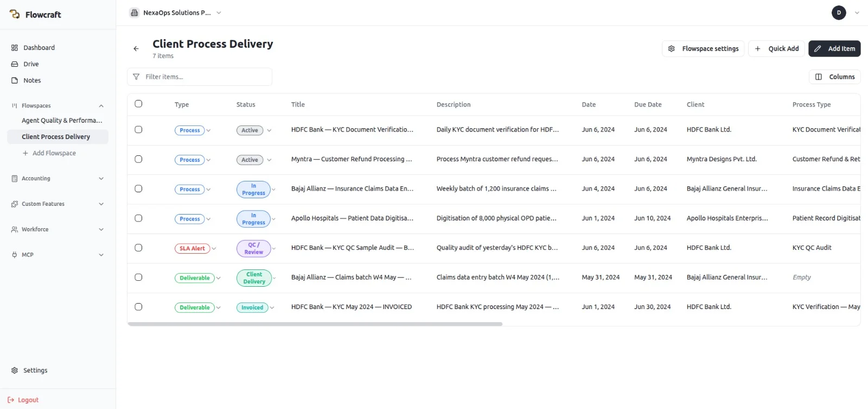Click Add Item button
This screenshot has width=868, height=409.
(x=834, y=49)
